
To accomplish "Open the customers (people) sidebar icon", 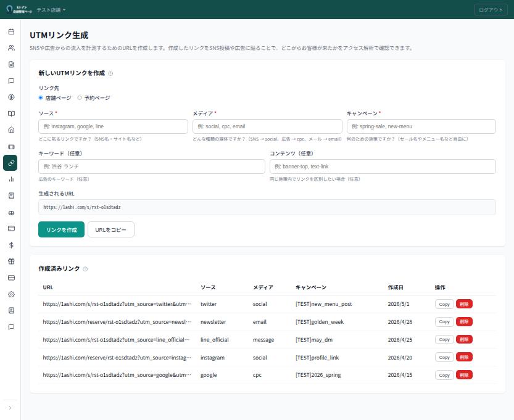I will click(x=11, y=48).
